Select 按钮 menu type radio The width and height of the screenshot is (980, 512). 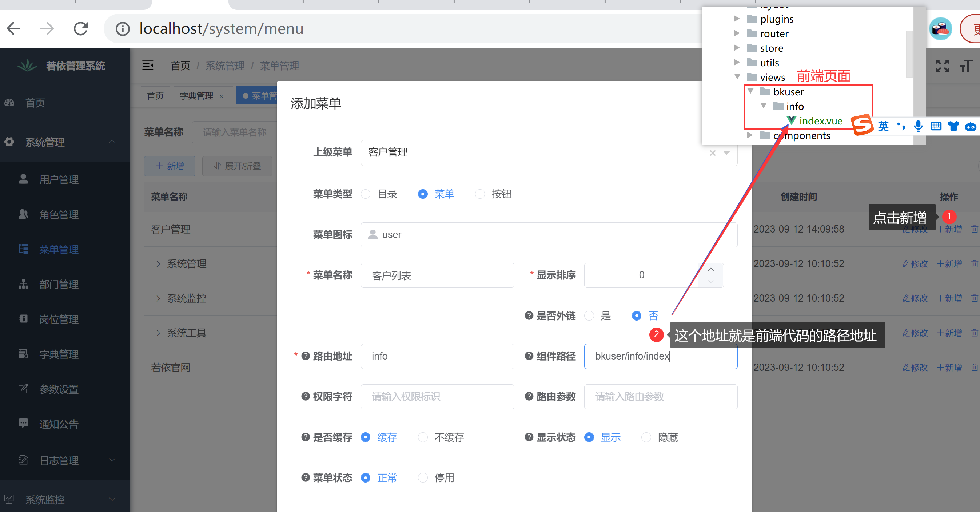click(480, 194)
